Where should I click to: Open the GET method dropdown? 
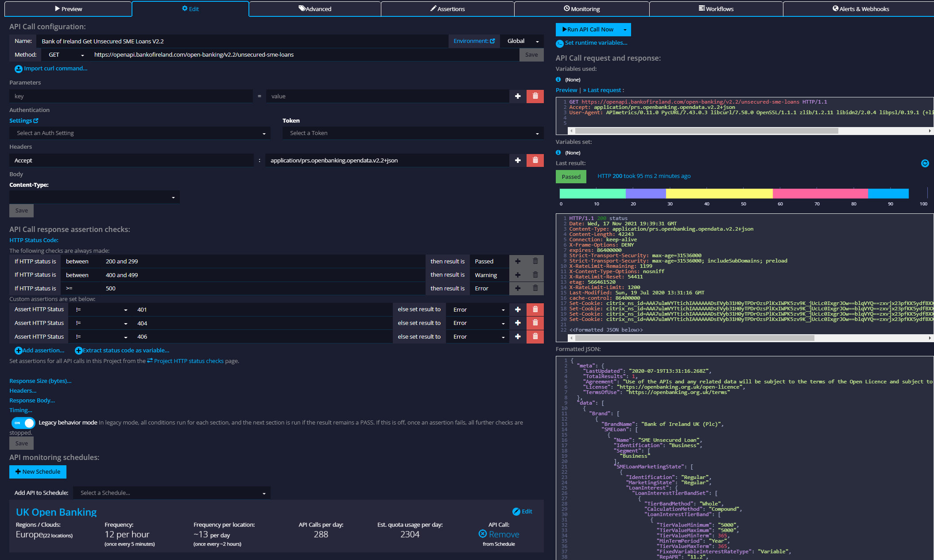[65, 55]
